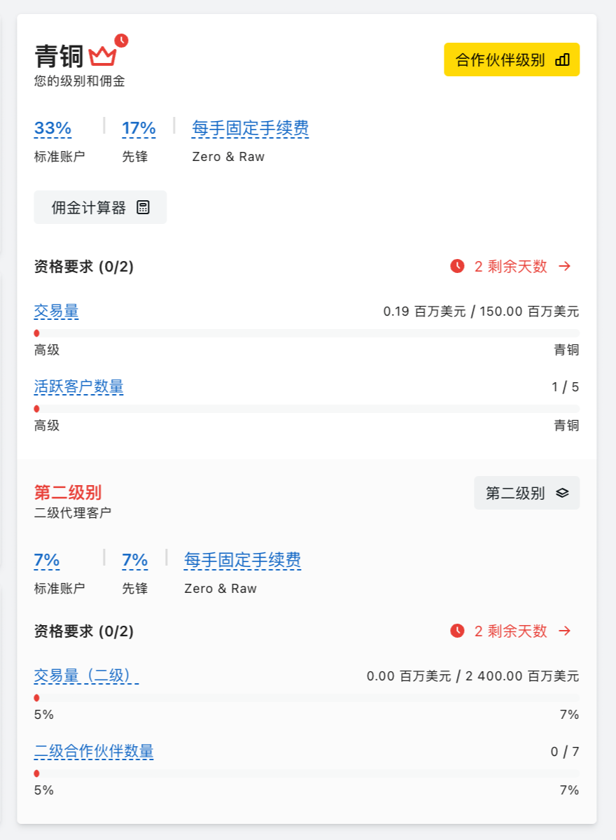The height and width of the screenshot is (840, 616).
Task: Click the top red clock icon near 剩余天数
Action: pos(457,266)
